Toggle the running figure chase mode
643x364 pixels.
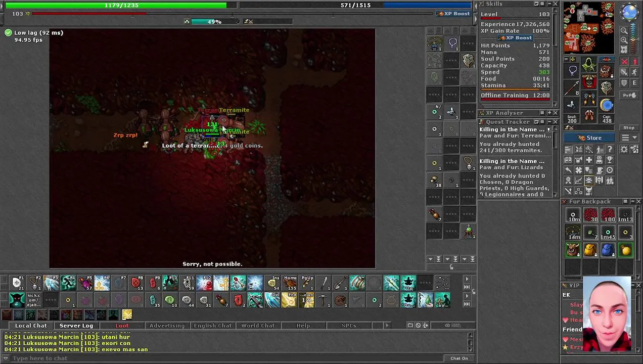(x=634, y=72)
